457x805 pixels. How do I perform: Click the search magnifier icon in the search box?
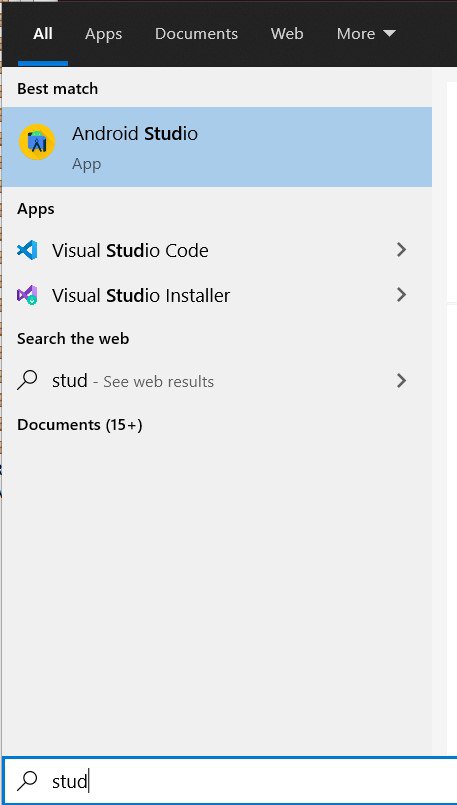tap(27, 781)
